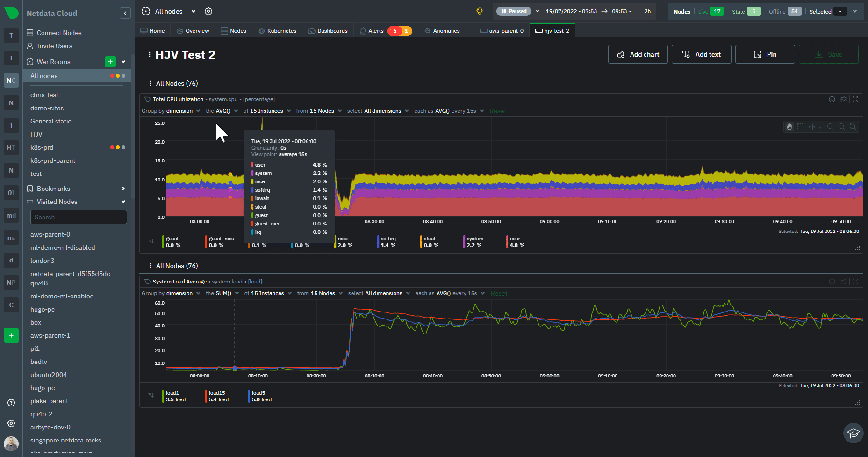Open the Dashboards tab
This screenshot has height=457, width=868.
[328, 31]
